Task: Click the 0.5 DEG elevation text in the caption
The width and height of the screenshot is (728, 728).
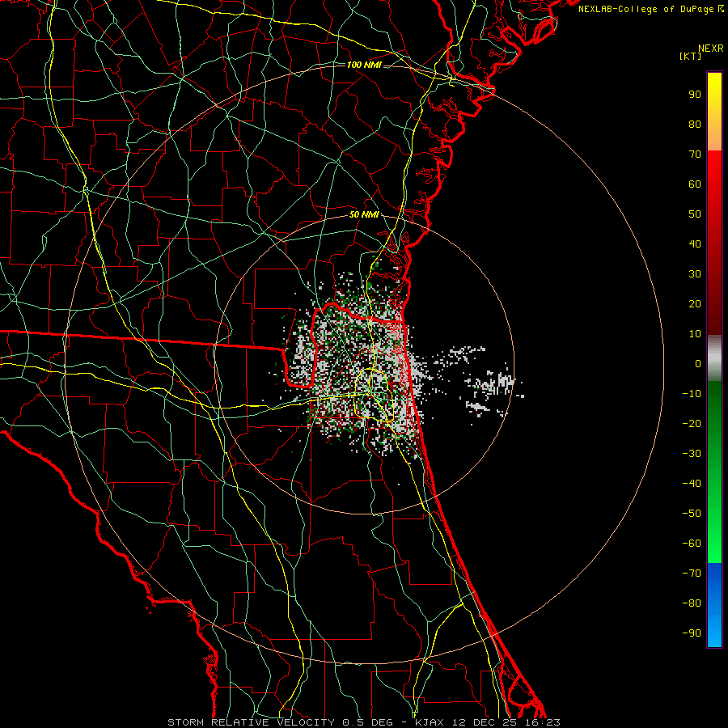Action: click(x=367, y=722)
